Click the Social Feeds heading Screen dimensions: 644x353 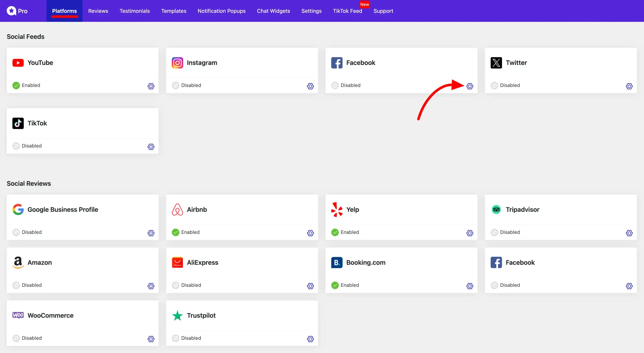(x=25, y=36)
